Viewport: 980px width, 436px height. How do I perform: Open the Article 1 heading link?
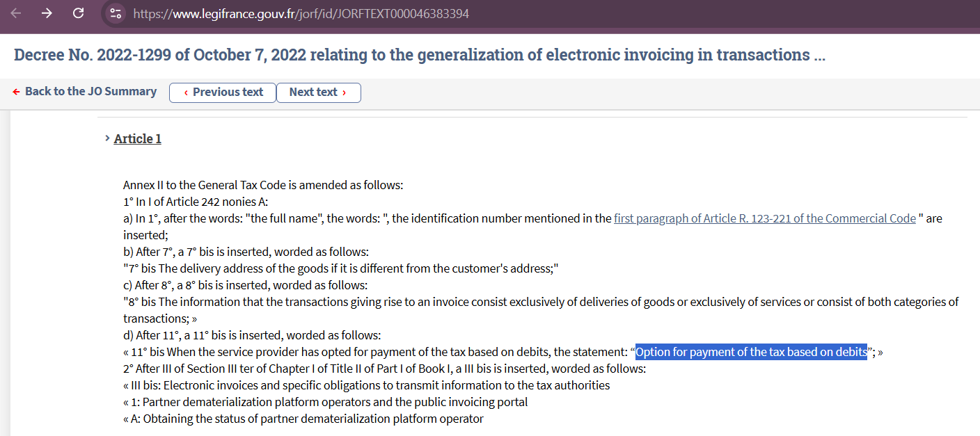(138, 138)
